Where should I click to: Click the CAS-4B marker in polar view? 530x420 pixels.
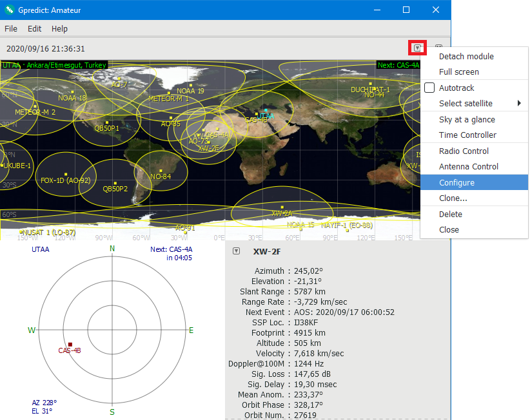[x=70, y=345]
